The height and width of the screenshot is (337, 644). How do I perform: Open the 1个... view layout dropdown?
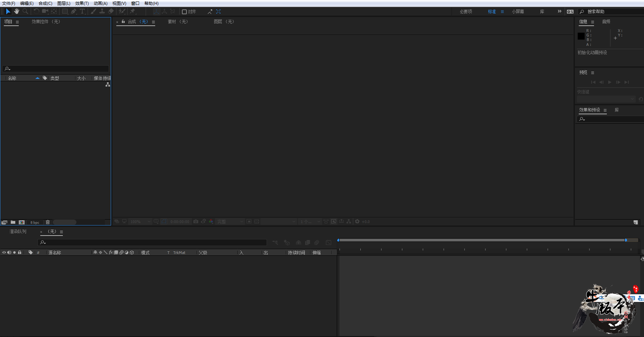coord(310,222)
